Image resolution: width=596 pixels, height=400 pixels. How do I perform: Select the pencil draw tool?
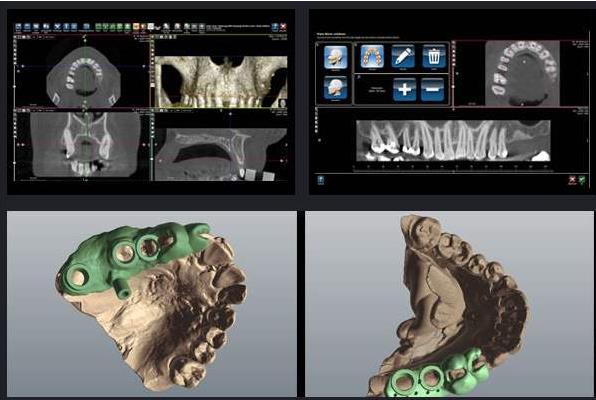point(403,57)
